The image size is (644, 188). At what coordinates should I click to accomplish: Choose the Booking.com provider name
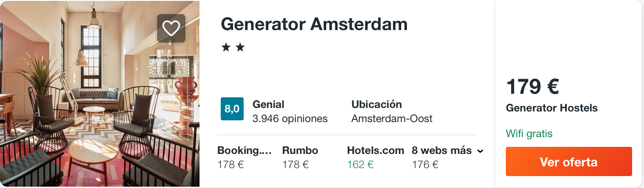click(x=244, y=150)
